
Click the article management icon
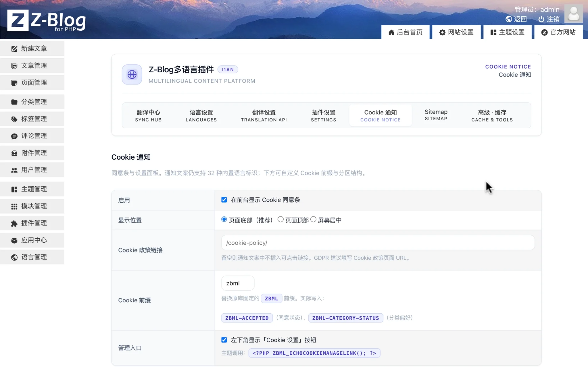point(14,66)
